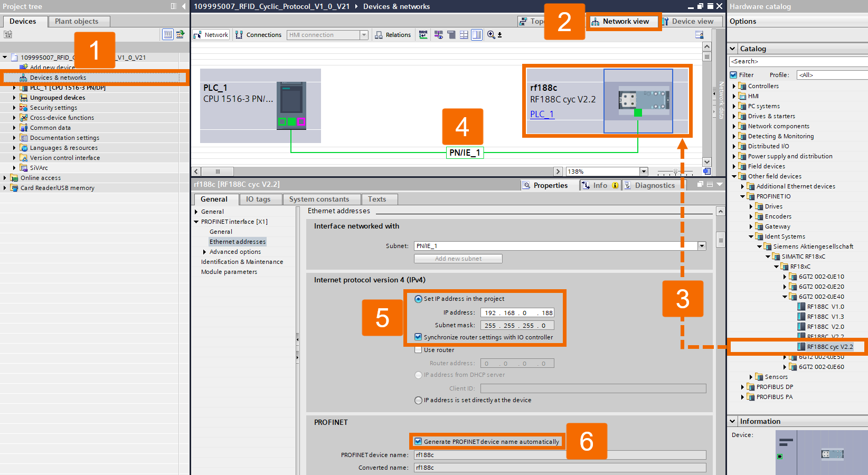Image resolution: width=868 pixels, height=475 pixels.
Task: Expand Network components in catalog
Action: [x=734, y=126]
